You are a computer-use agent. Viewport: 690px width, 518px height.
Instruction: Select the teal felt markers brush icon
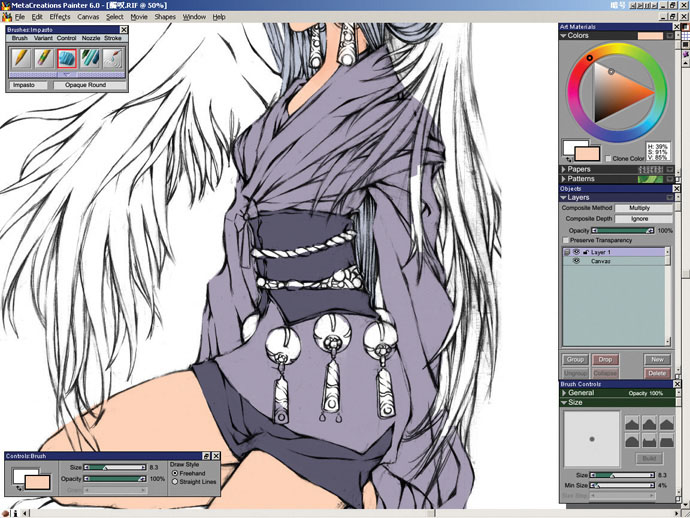(x=90, y=59)
